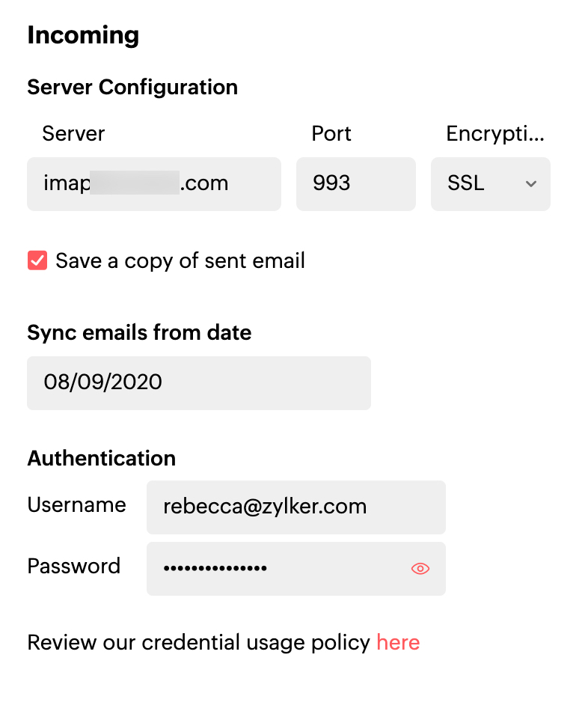Open the SSL encryption dropdown
The height and width of the screenshot is (711, 588).
click(x=490, y=184)
